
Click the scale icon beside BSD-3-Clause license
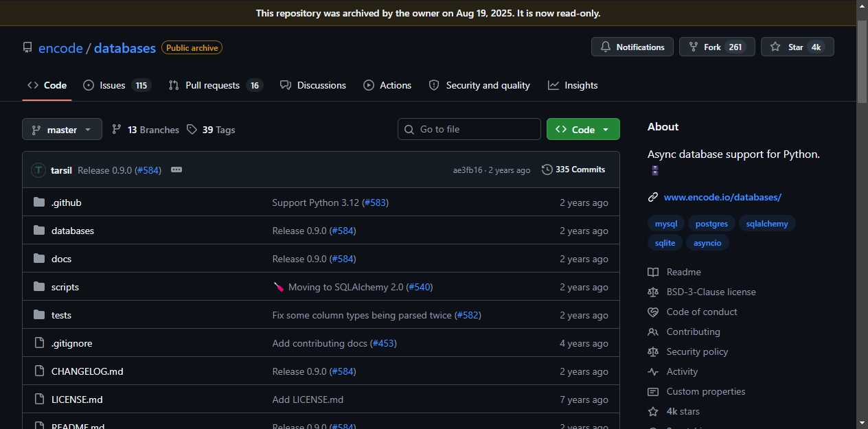pos(653,292)
